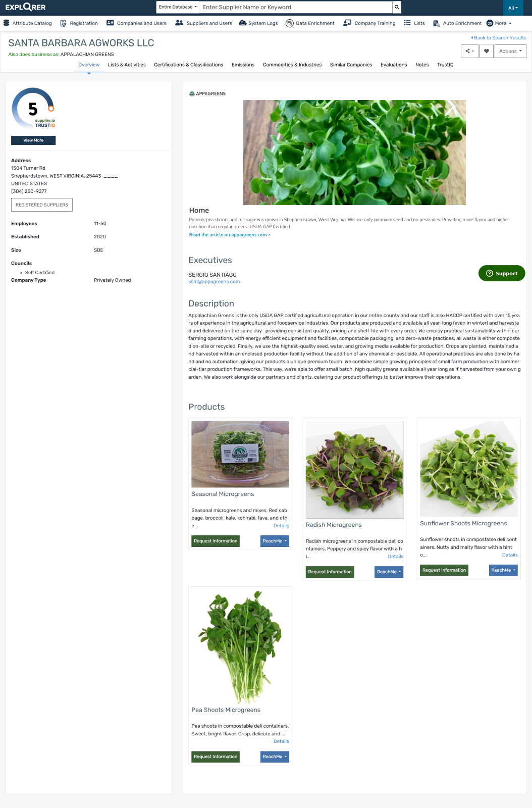Switch to the Emissions tab
This screenshot has height=808, width=532.
pos(243,65)
